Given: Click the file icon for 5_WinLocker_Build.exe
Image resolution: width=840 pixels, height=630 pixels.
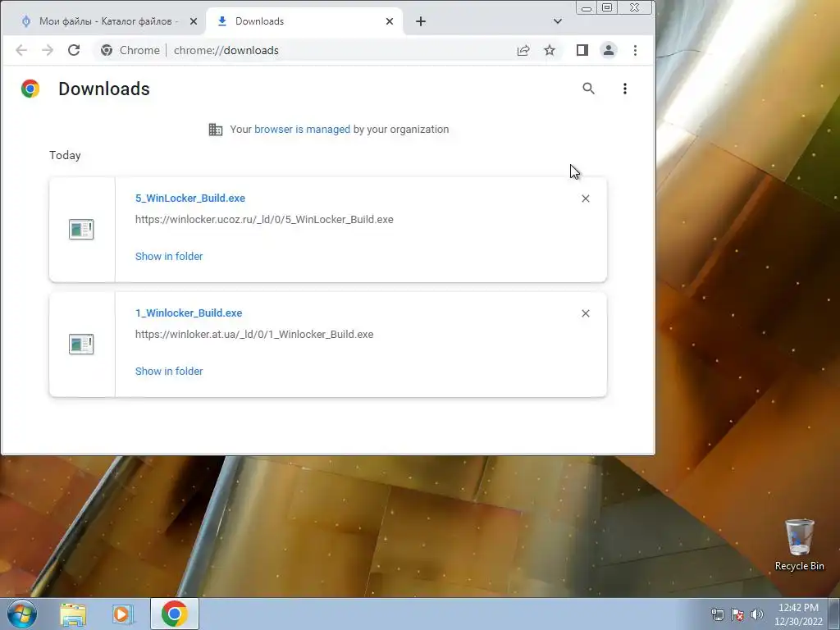Looking at the screenshot, I should [x=81, y=230].
